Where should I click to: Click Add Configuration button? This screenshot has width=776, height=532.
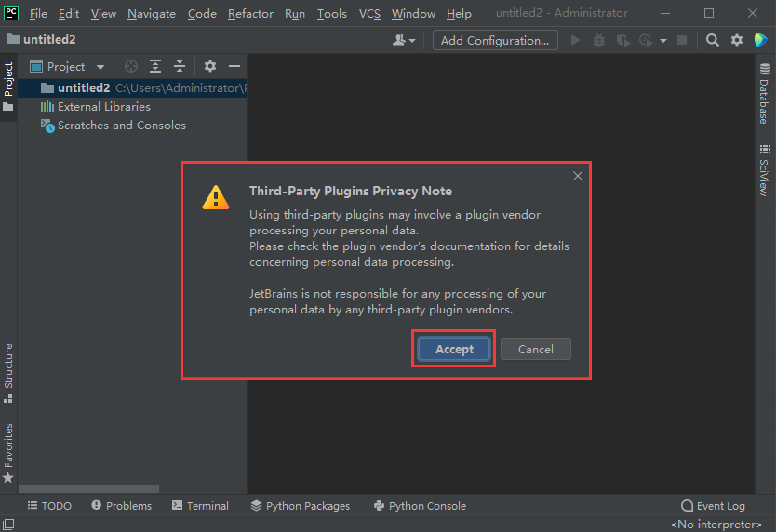(495, 40)
